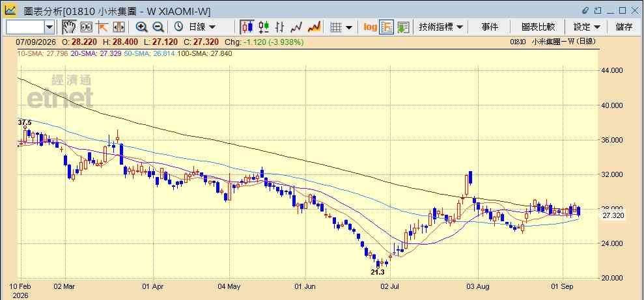The height and width of the screenshot is (300, 644).
Task: Click the 37.5 high price marker
Action: pyautogui.click(x=25, y=122)
